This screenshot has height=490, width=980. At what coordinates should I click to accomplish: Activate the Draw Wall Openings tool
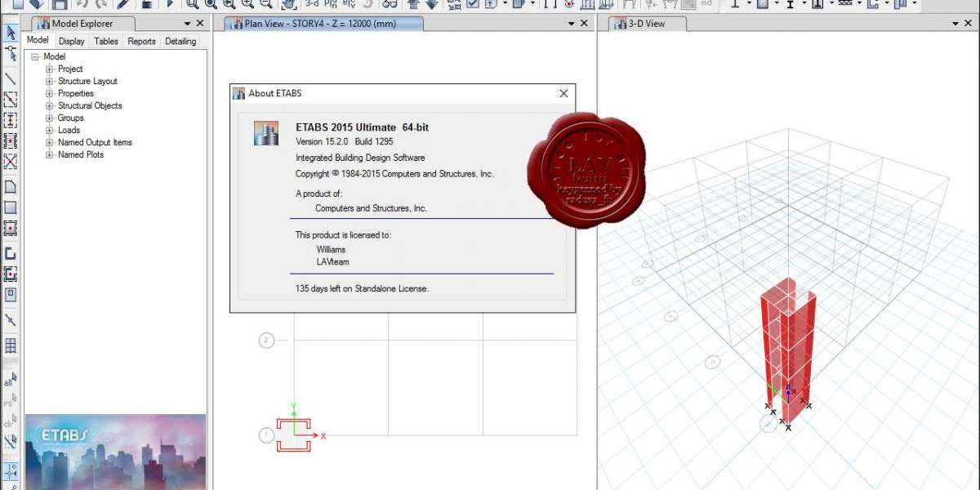click(11, 295)
